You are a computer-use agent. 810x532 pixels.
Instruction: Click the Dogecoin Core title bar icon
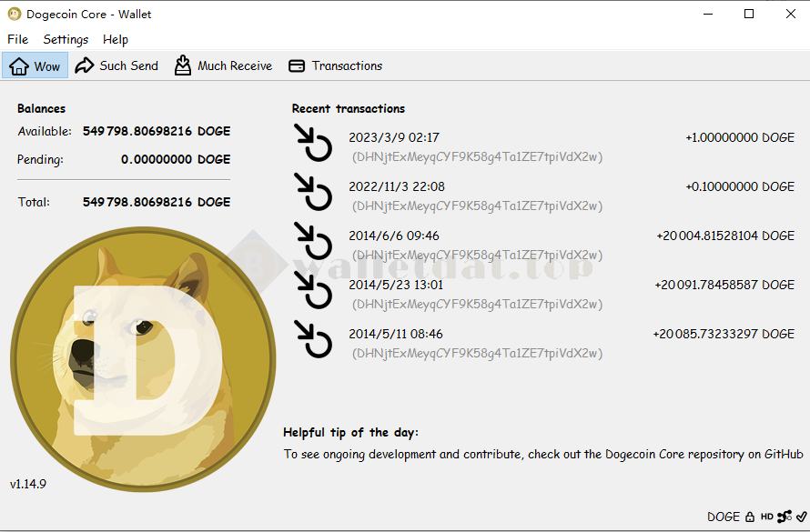point(14,14)
